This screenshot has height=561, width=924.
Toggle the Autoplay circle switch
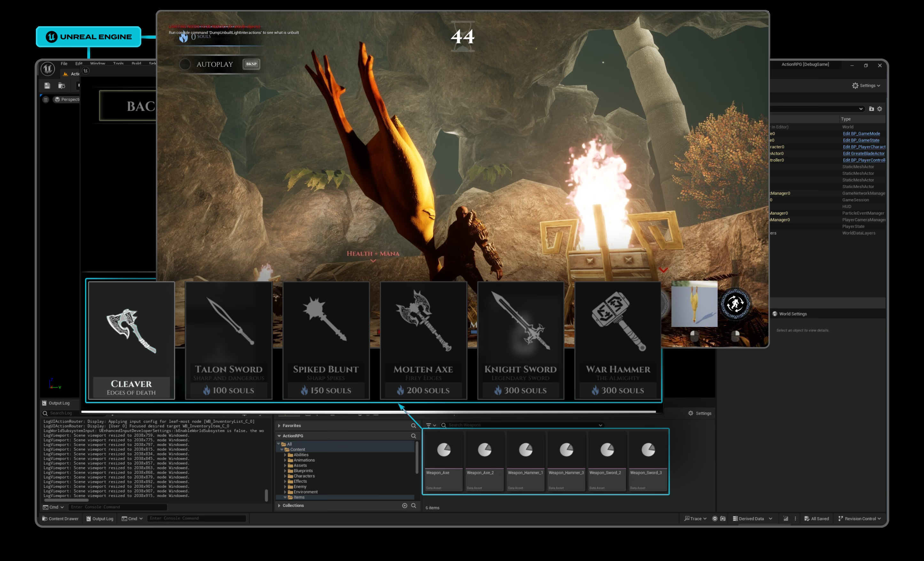tap(185, 64)
